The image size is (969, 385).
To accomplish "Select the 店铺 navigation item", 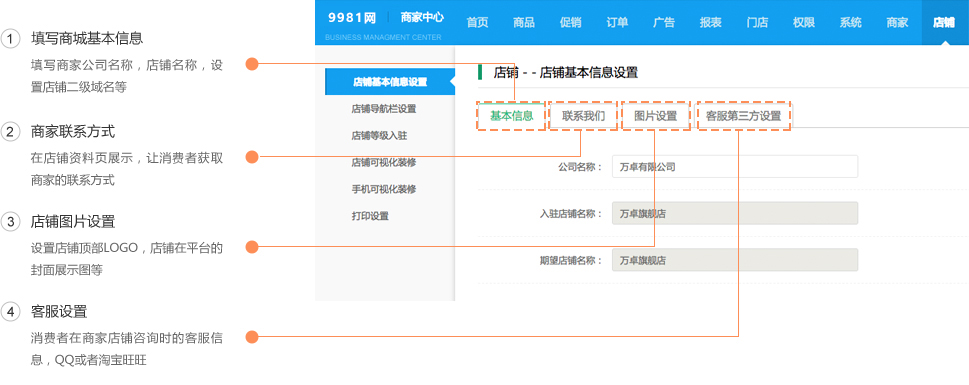I will 944,22.
